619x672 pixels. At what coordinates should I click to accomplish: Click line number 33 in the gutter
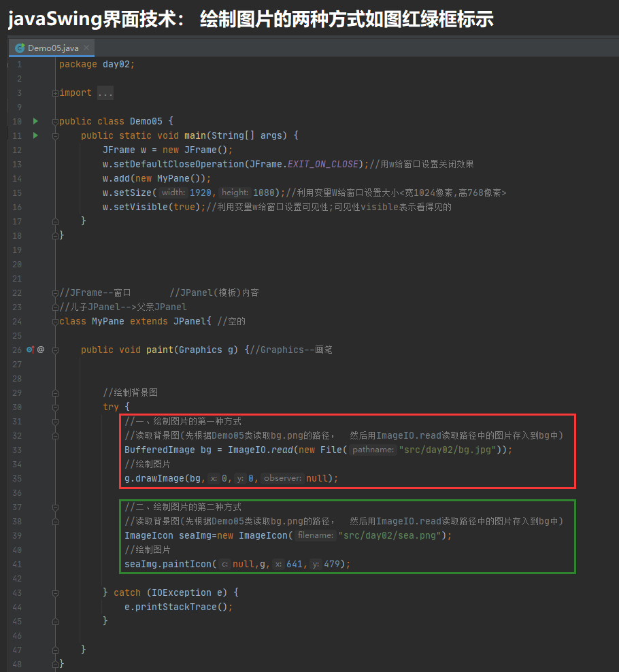[x=18, y=449]
